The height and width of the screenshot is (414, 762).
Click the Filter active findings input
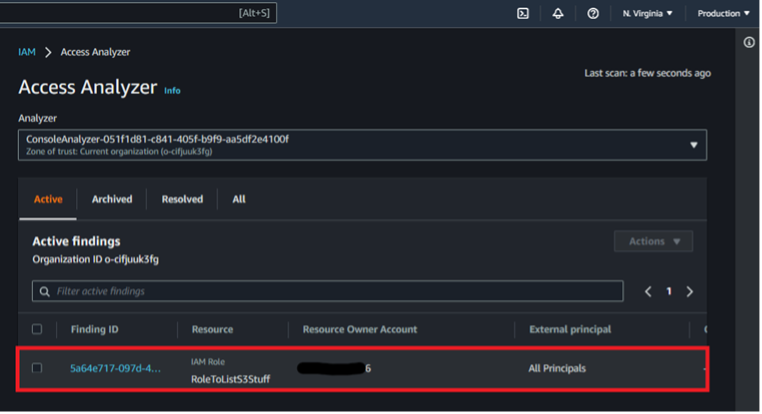click(330, 291)
